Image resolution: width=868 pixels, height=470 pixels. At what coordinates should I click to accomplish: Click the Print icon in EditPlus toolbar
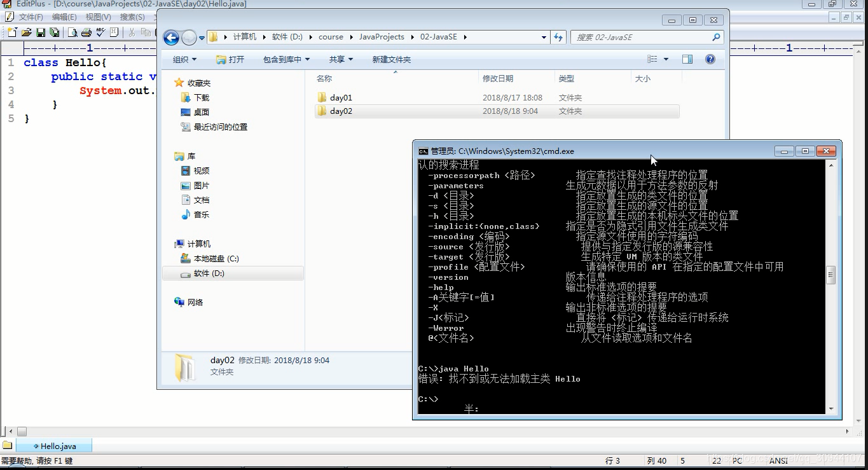86,32
